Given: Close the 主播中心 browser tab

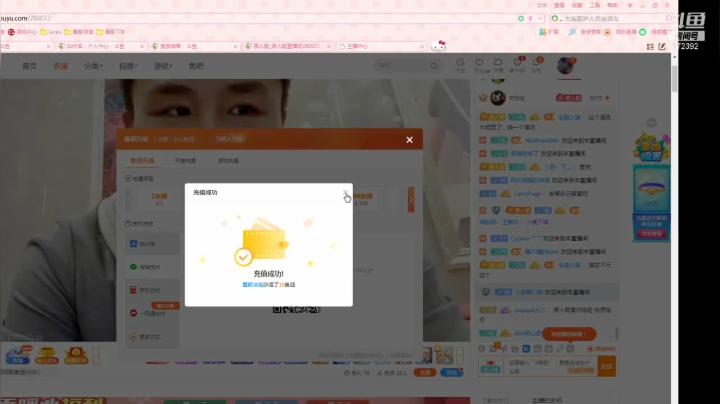Looking at the screenshot, I should coord(422,46).
